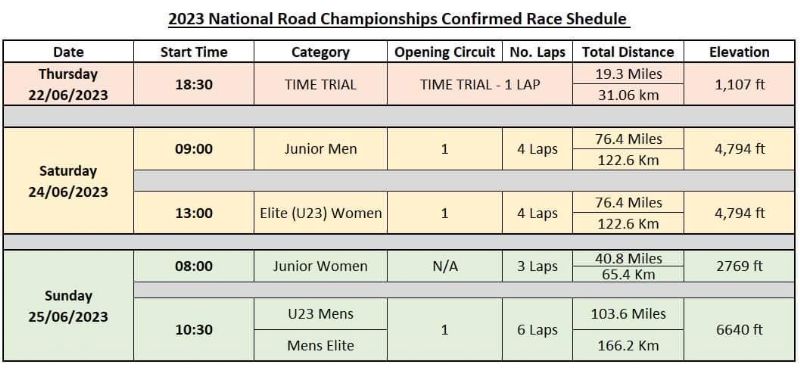Image resolution: width=800 pixels, height=370 pixels.
Task: Select the No. Laps header cell
Action: (x=537, y=52)
